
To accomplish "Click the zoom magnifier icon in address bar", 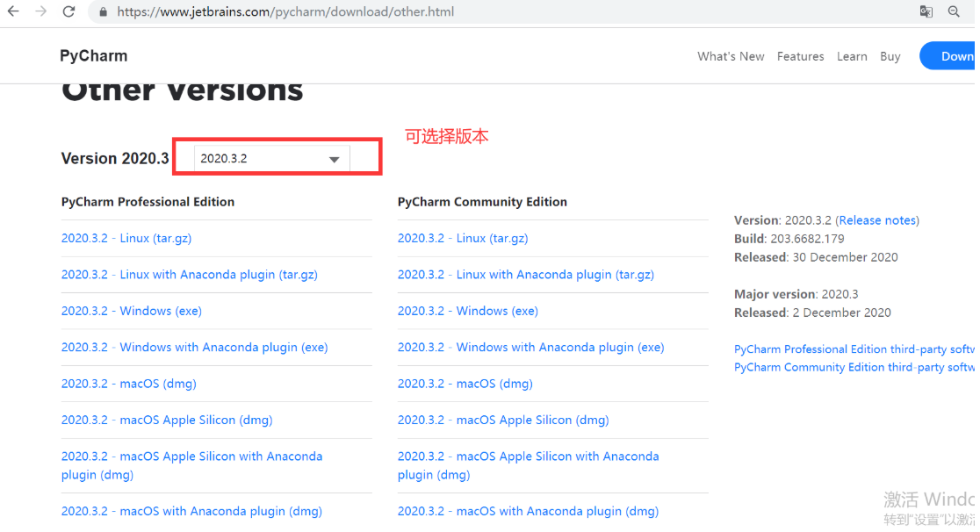I will (954, 11).
